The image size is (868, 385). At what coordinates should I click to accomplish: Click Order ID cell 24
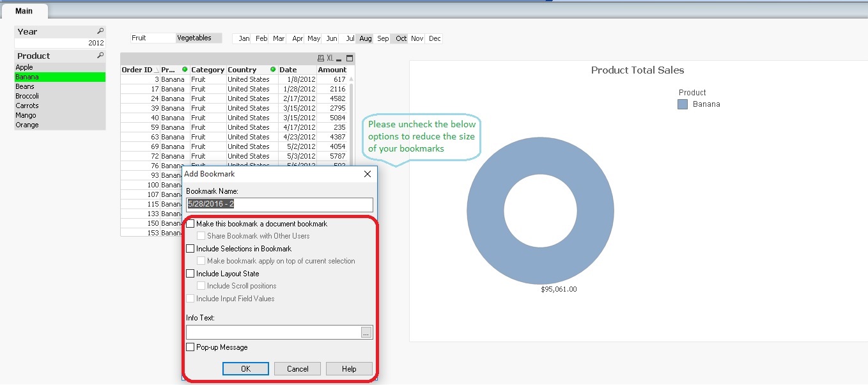[140, 98]
